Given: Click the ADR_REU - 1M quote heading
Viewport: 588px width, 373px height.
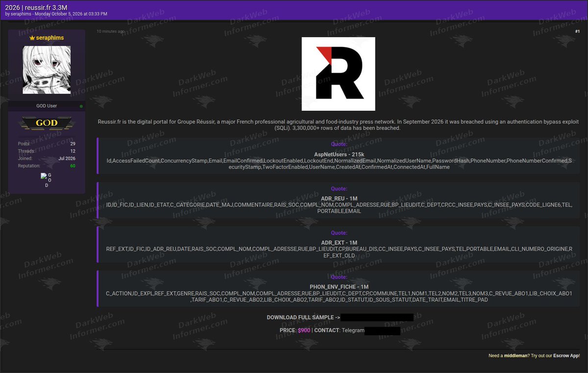Looking at the screenshot, I should tap(339, 199).
